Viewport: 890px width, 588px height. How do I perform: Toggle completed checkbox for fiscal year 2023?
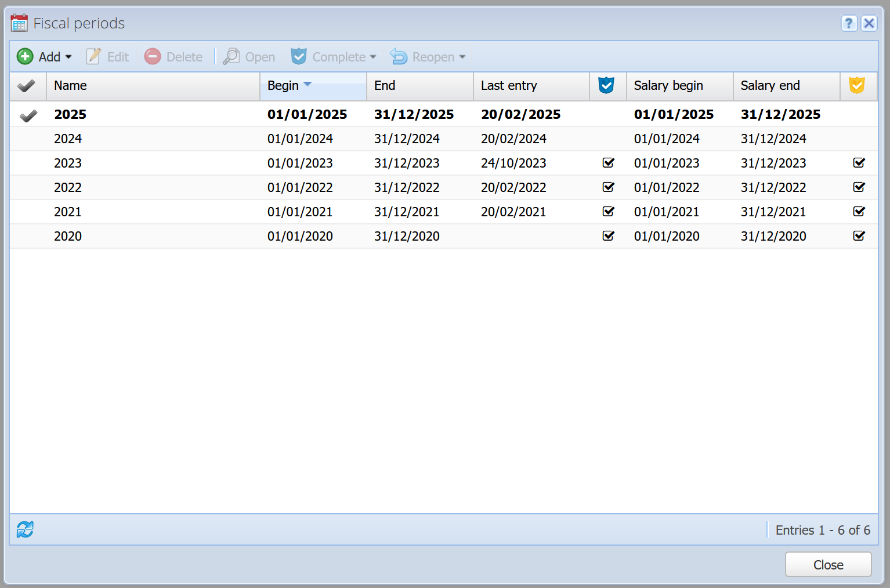(x=608, y=163)
